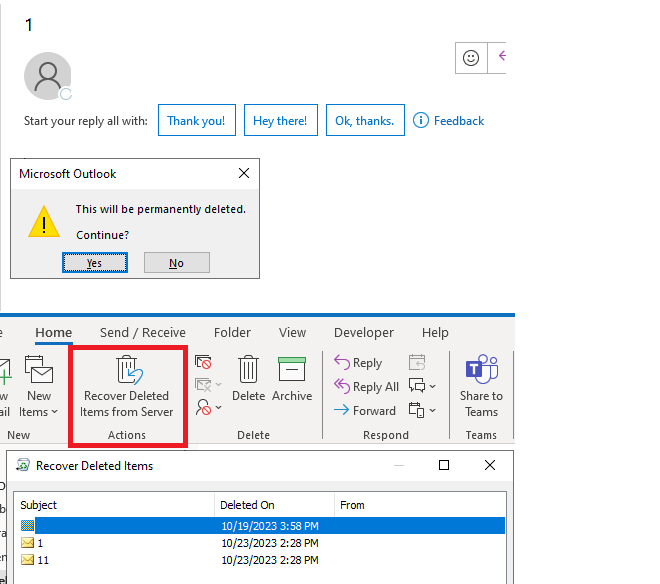Click the Delete trash can icon
Image resolution: width=660 pixels, height=584 pixels.
tap(248, 369)
